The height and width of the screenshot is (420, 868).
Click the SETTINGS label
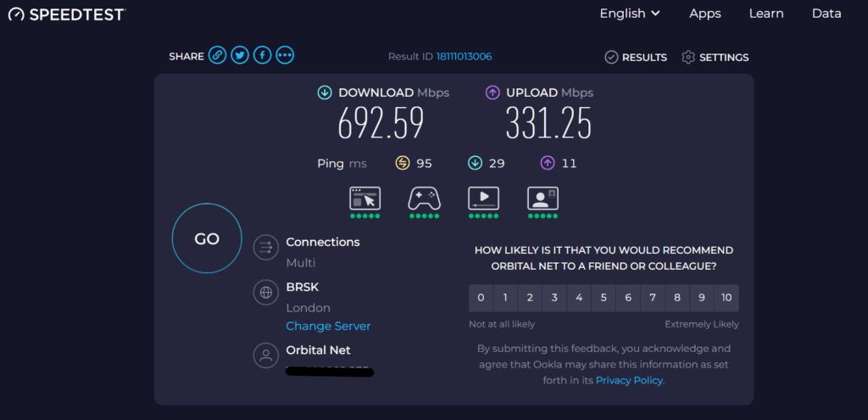(724, 58)
